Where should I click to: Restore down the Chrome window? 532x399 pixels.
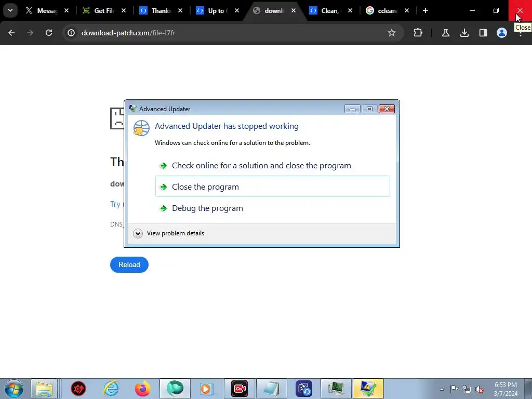click(x=496, y=10)
